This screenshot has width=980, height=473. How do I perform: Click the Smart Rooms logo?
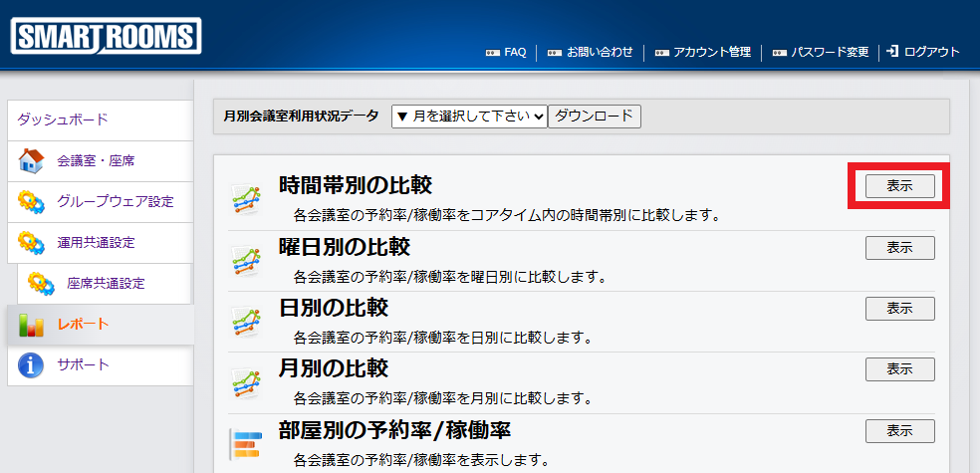(x=107, y=37)
